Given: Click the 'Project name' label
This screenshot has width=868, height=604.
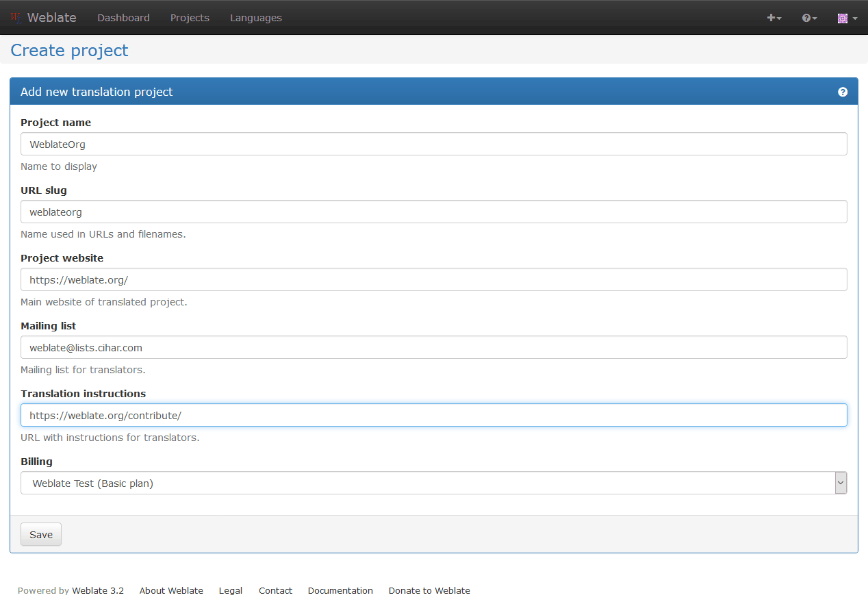Looking at the screenshot, I should (55, 123).
